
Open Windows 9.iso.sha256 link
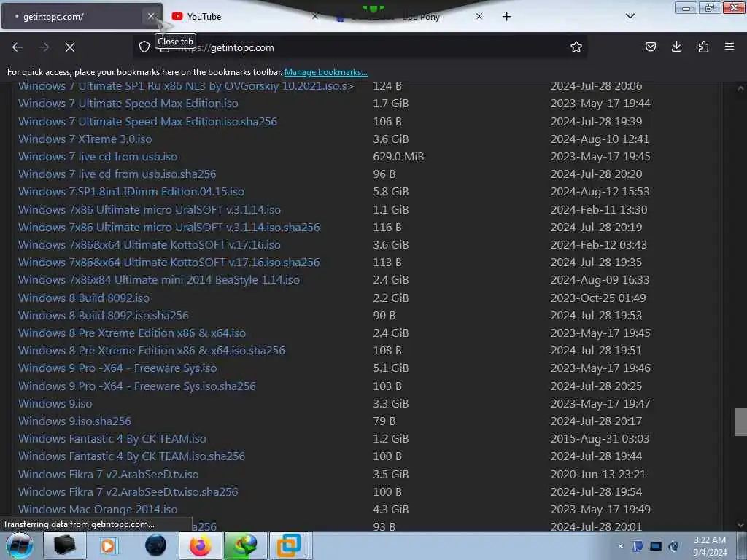pos(75,421)
